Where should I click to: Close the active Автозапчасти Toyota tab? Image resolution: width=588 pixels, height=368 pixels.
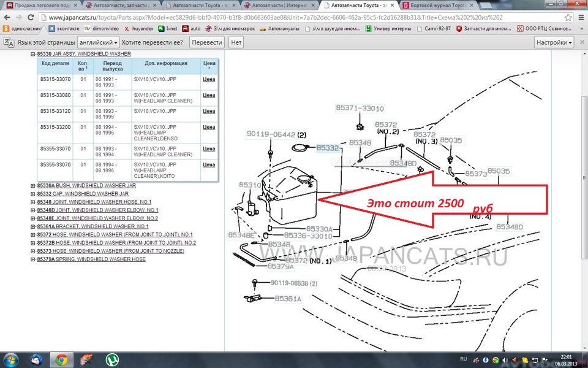pos(392,6)
